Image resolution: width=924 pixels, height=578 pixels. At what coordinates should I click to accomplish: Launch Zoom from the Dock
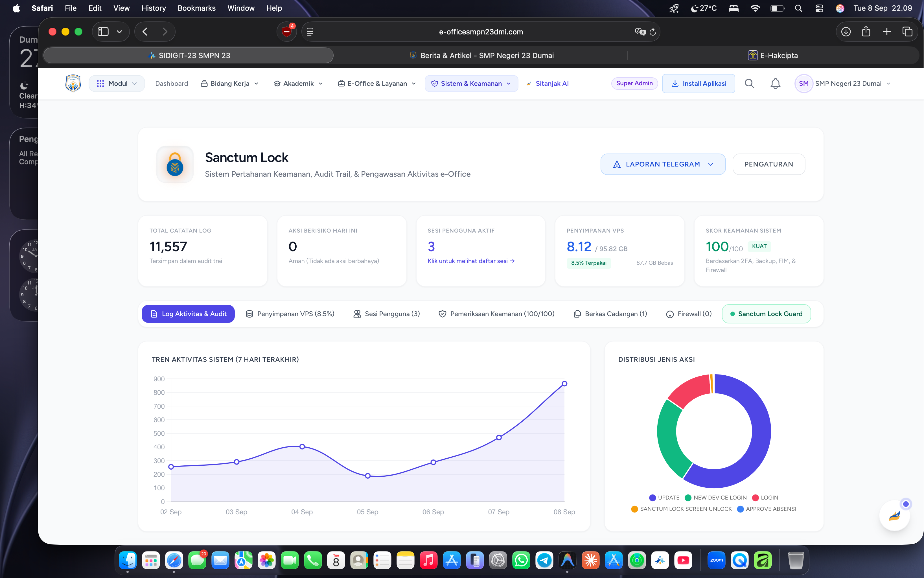tap(716, 561)
